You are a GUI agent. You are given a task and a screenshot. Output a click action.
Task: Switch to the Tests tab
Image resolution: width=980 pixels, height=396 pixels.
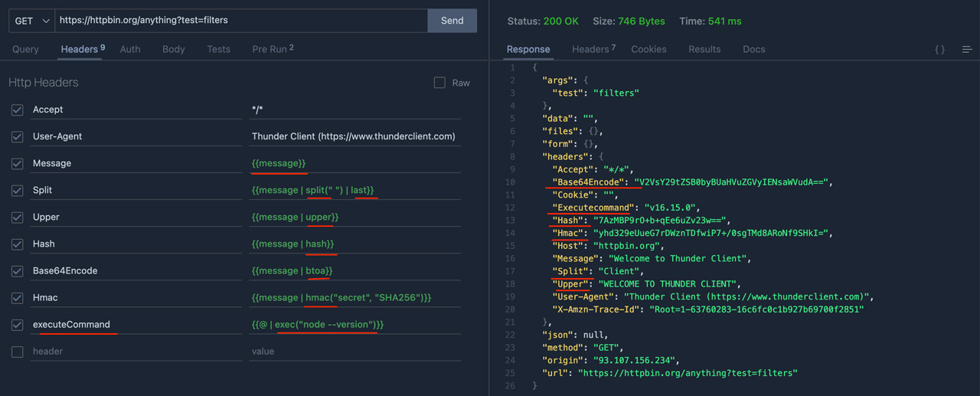(x=218, y=49)
